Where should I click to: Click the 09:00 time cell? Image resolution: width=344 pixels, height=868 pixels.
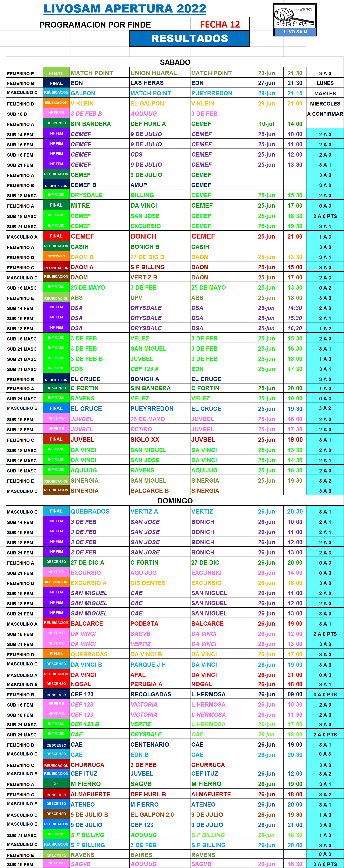coord(295,694)
